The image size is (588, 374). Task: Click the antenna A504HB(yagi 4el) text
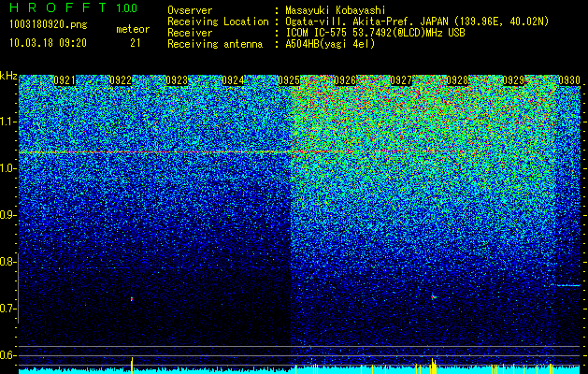coord(330,44)
